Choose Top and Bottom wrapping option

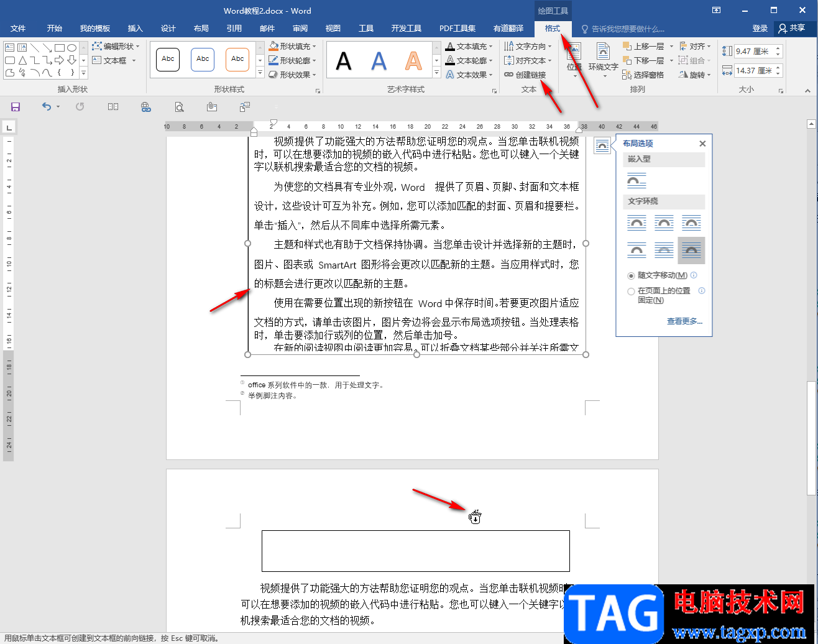click(x=636, y=251)
